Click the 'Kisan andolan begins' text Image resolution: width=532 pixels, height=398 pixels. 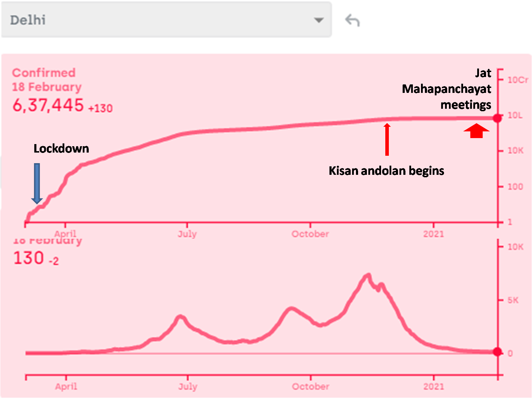click(386, 171)
